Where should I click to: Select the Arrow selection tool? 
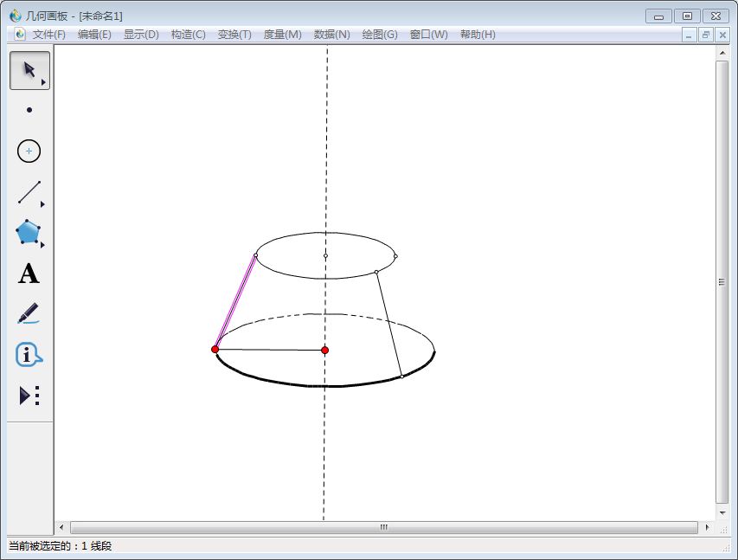coord(29,70)
